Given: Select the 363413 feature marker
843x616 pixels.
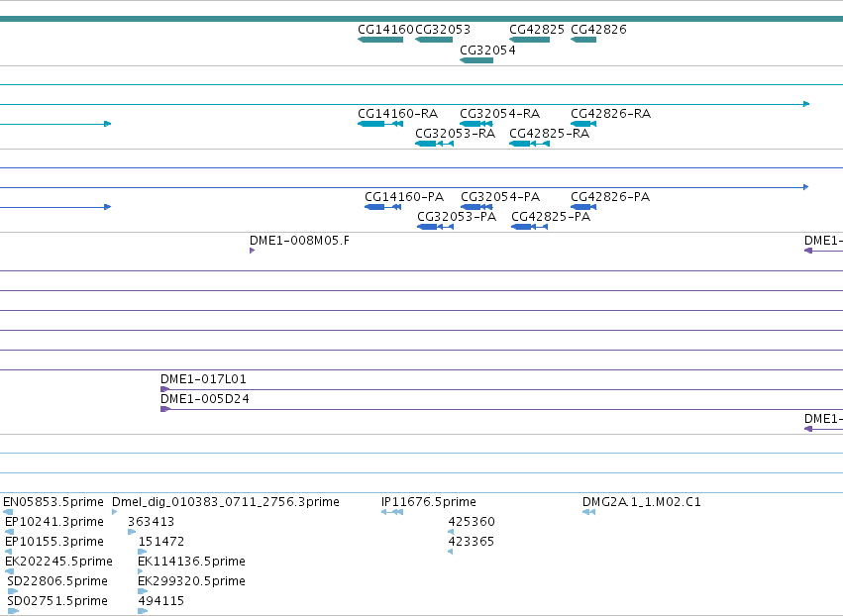Looking at the screenshot, I should (x=132, y=532).
